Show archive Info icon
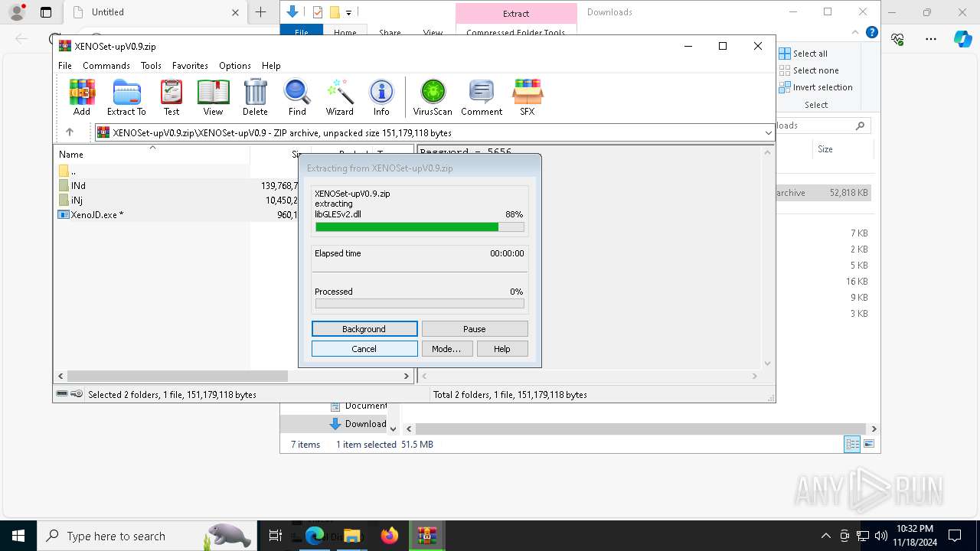Image resolution: width=980 pixels, height=551 pixels. 381,97
